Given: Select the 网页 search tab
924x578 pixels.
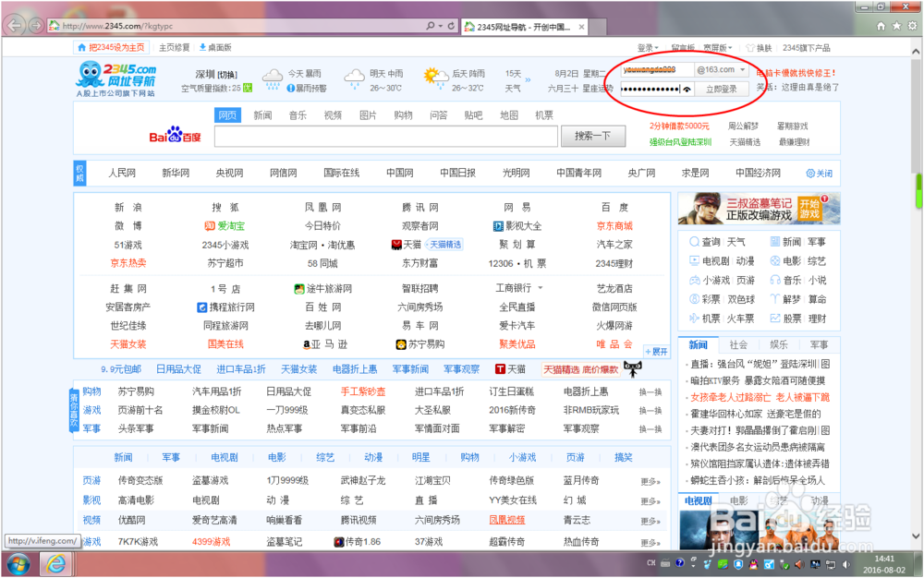Looking at the screenshot, I should pos(227,114).
